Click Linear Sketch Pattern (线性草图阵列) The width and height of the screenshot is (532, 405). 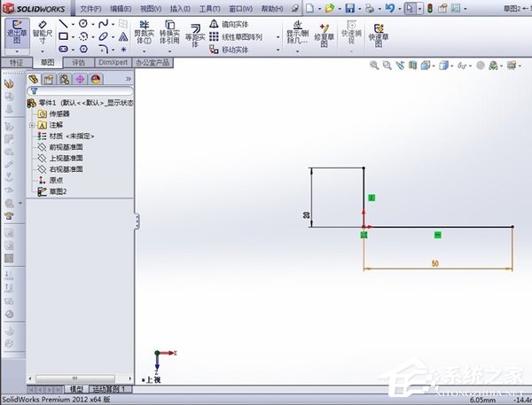236,37
